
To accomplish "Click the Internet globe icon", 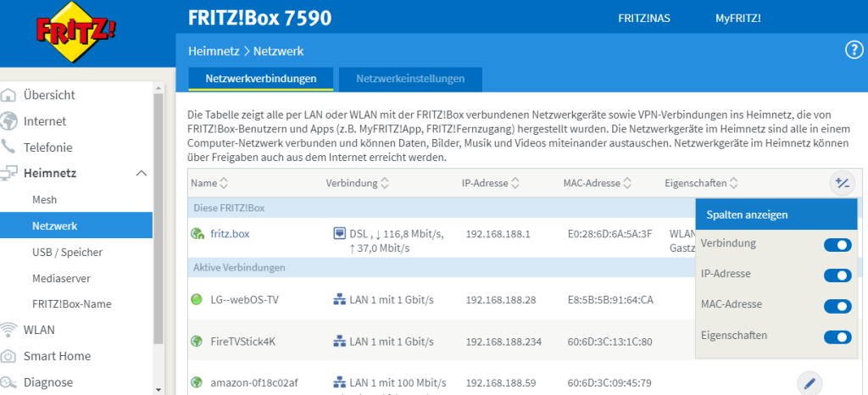I will [x=8, y=121].
